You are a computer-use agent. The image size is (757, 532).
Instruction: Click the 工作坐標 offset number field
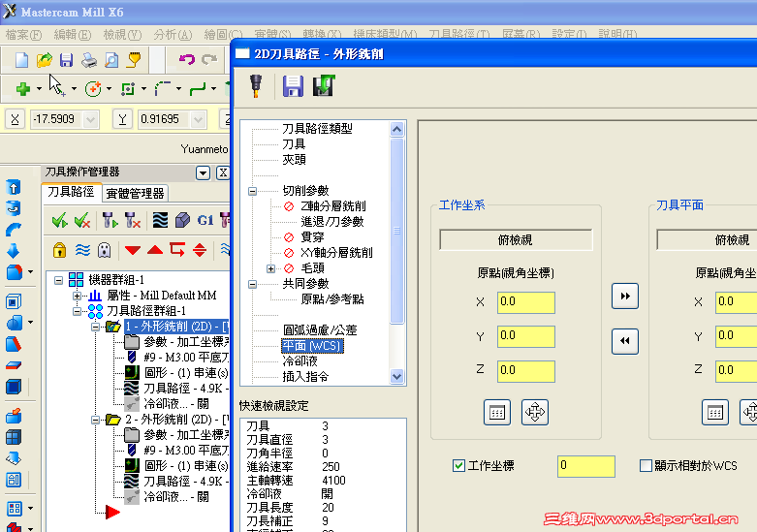(x=585, y=466)
